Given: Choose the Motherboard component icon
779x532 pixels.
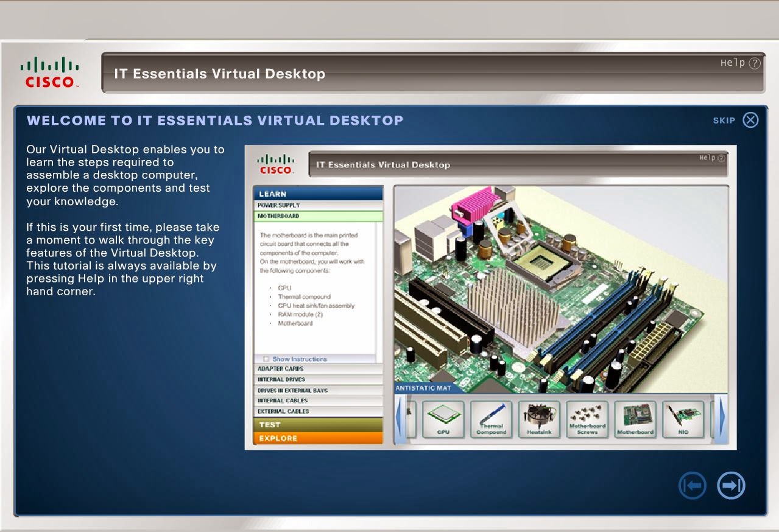Looking at the screenshot, I should click(635, 420).
